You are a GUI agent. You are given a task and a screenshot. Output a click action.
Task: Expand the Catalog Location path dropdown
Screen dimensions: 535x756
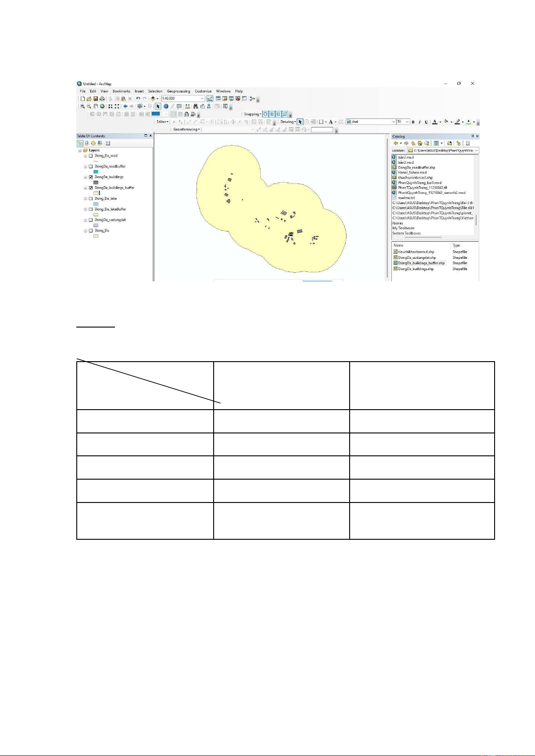(x=476, y=151)
